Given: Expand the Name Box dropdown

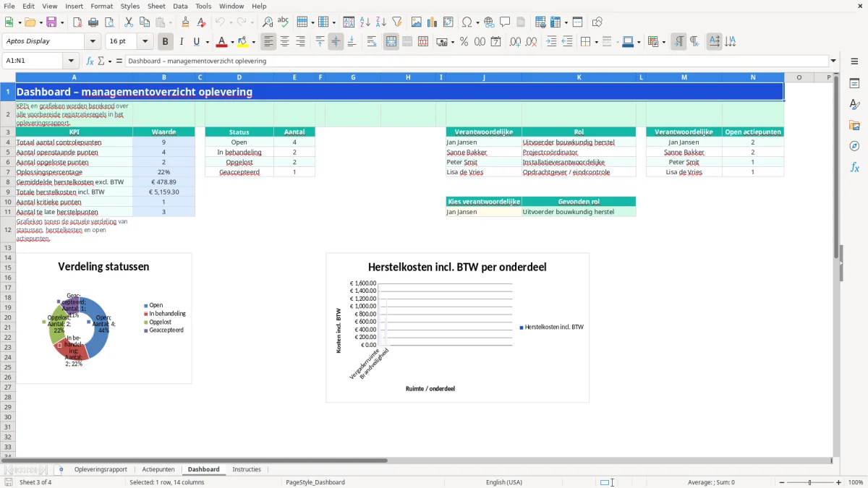Looking at the screenshot, I should coord(71,61).
